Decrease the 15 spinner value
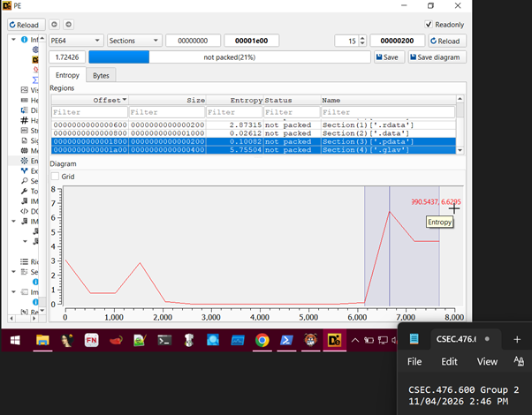The width and height of the screenshot is (532, 415). [362, 43]
